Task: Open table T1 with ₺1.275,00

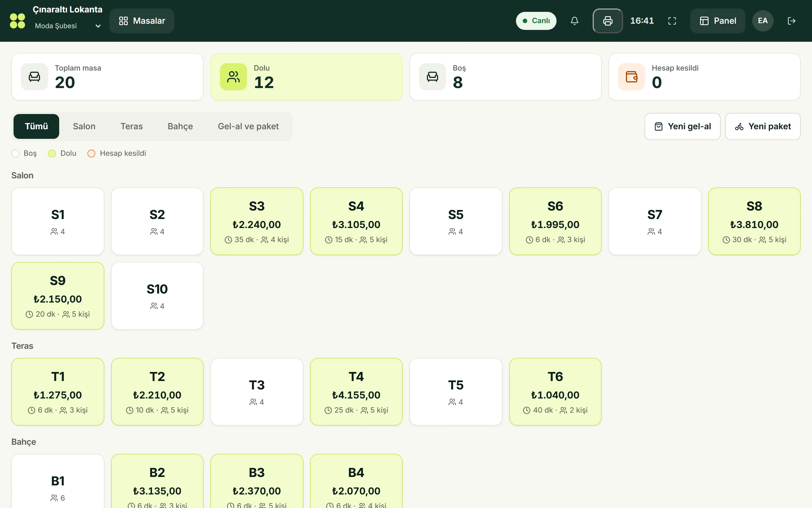Action: (58, 392)
